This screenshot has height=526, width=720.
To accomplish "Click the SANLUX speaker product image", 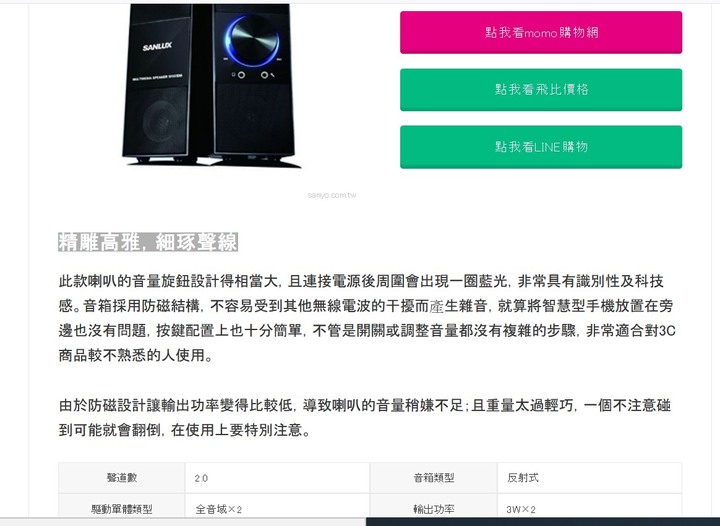I will point(211,86).
